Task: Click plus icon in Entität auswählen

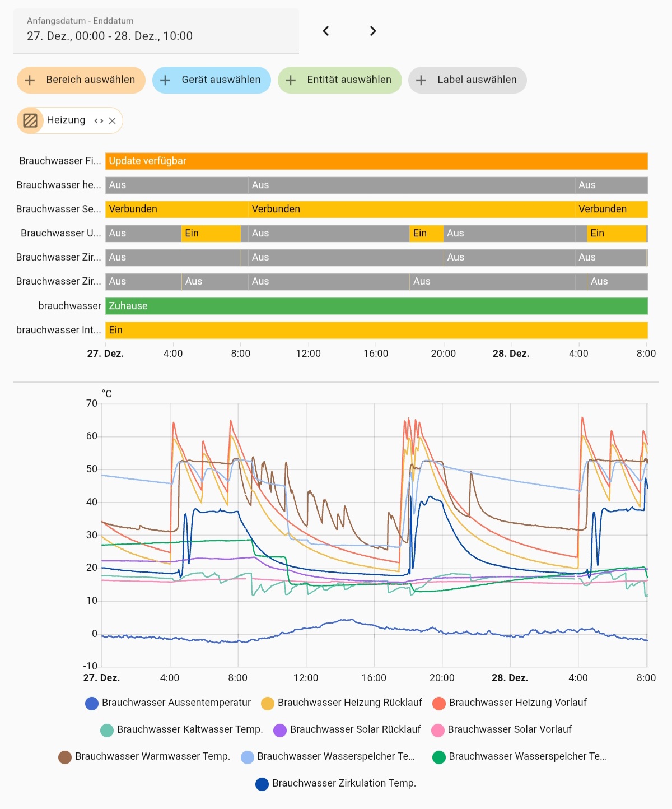Action: (x=291, y=80)
